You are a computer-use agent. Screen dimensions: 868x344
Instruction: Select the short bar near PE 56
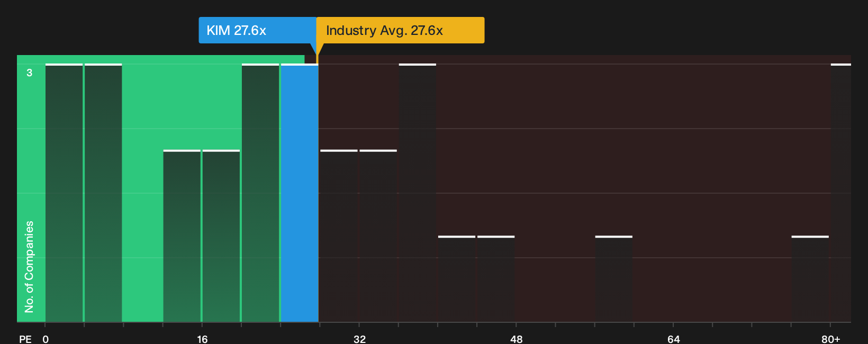pyautogui.click(x=614, y=279)
